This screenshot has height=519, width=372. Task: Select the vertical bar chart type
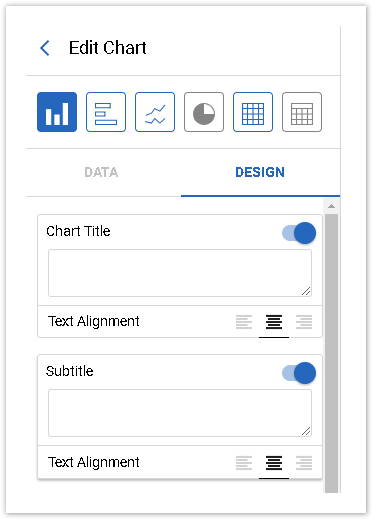click(x=57, y=112)
